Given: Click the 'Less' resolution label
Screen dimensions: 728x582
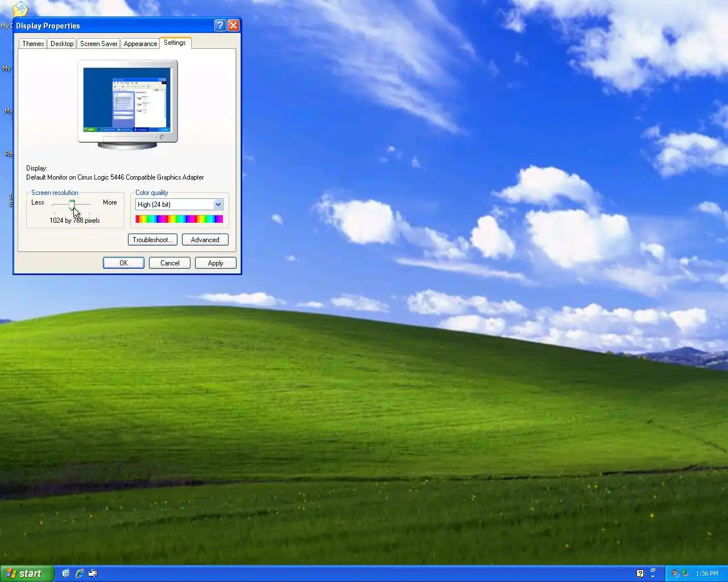Looking at the screenshot, I should tap(38, 202).
